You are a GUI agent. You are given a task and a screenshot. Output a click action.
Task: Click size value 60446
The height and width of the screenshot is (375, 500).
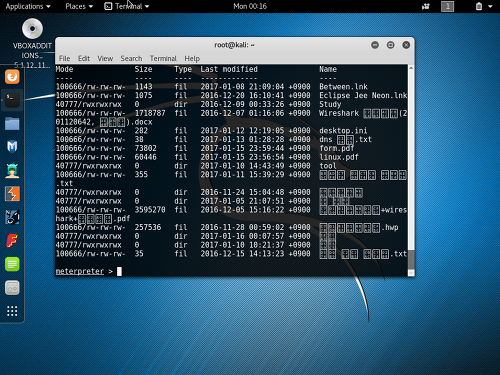point(145,157)
